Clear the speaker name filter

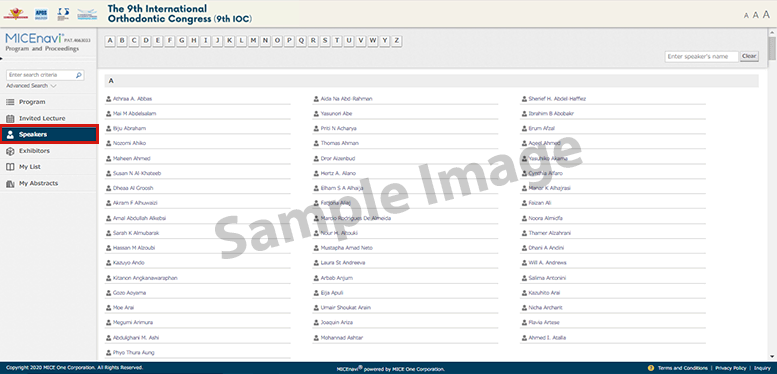[749, 56]
